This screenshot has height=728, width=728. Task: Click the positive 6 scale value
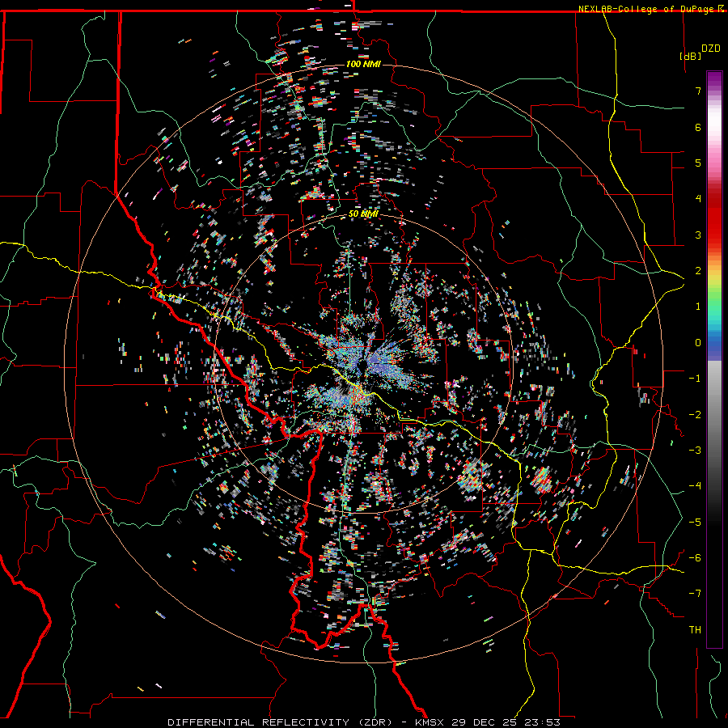(x=698, y=127)
